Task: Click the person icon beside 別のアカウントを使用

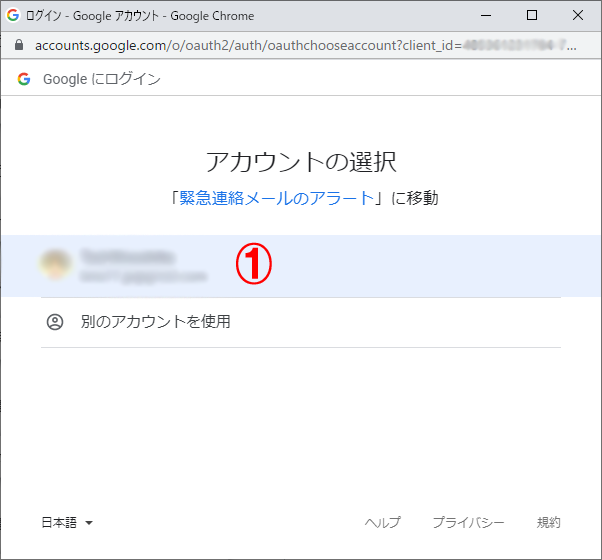Action: [x=55, y=322]
